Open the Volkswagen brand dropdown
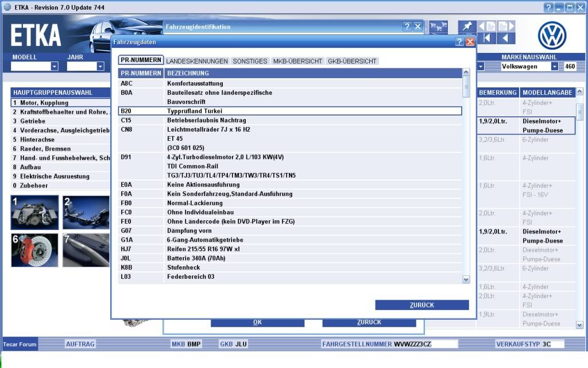Screen dimensions: 588x368 pyautogui.click(x=554, y=67)
